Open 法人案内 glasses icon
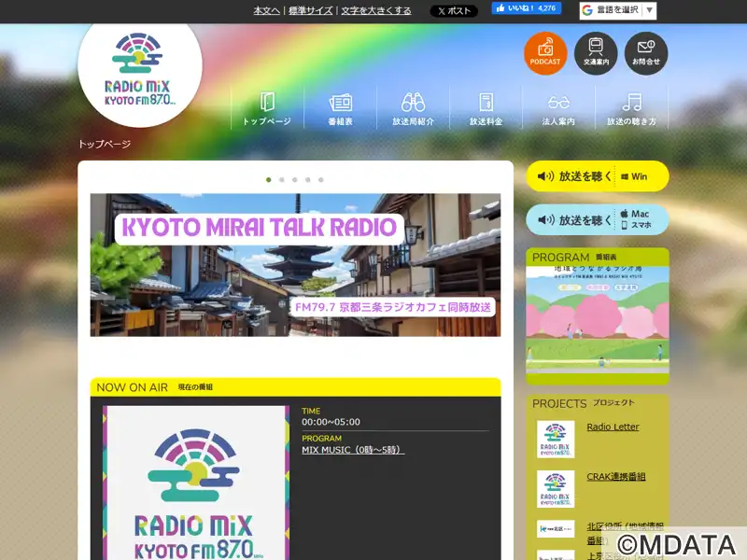 click(x=558, y=108)
